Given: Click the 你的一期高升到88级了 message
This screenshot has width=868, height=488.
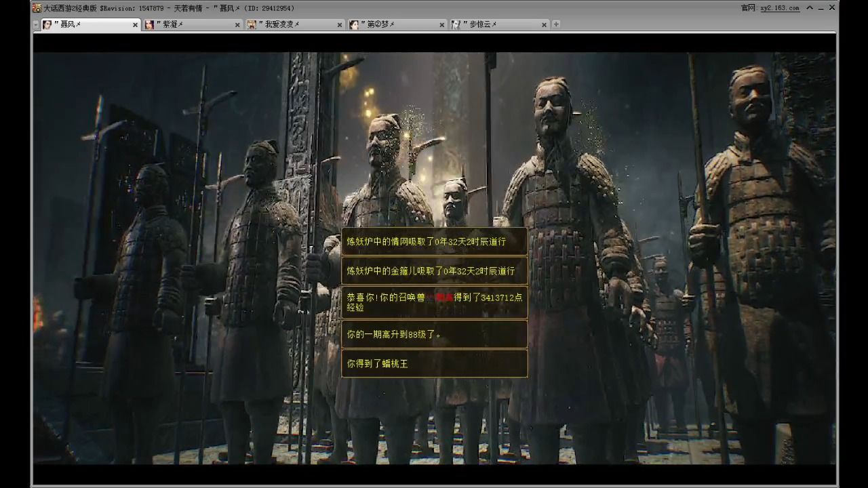Looking at the screenshot, I should [x=435, y=334].
